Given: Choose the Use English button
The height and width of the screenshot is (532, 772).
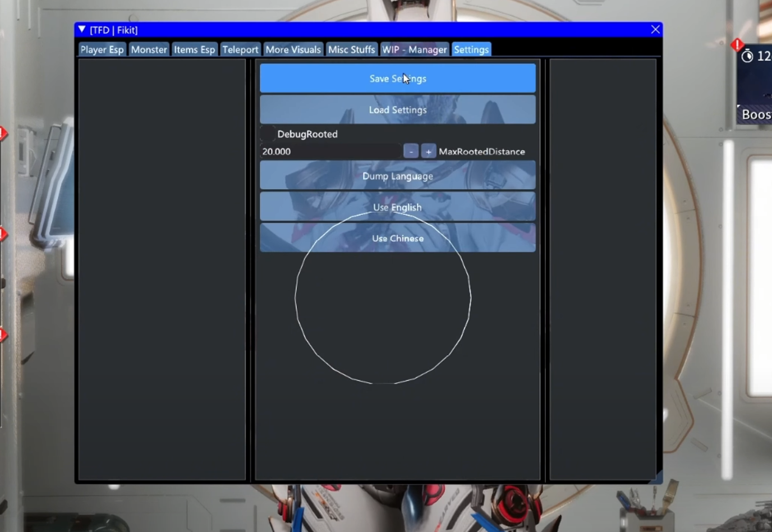Looking at the screenshot, I should (397, 207).
